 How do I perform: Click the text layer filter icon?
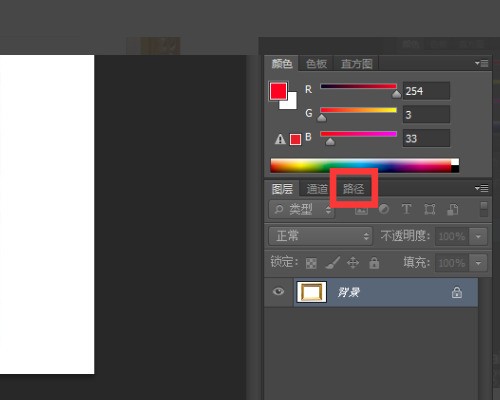pos(406,209)
